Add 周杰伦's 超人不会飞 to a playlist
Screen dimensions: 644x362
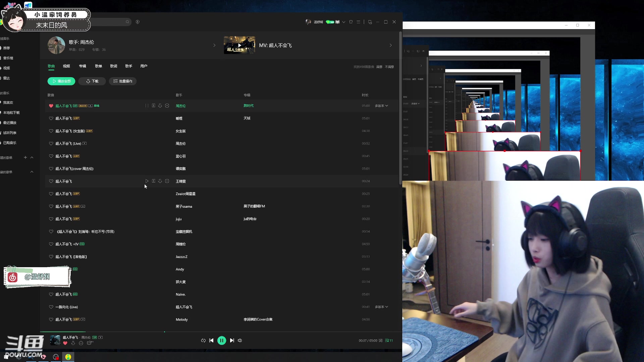pyautogui.click(x=154, y=106)
